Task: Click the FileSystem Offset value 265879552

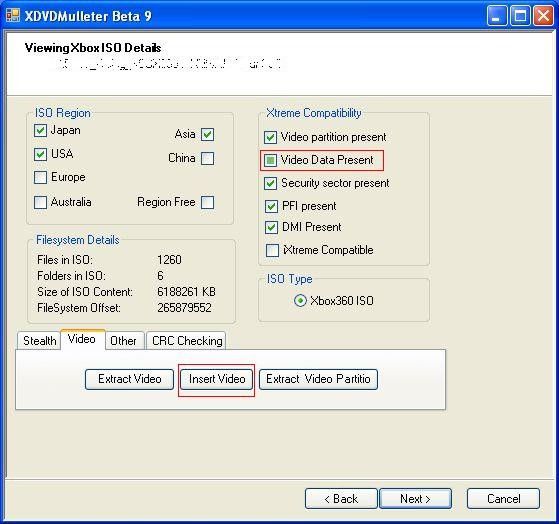Action: [184, 308]
